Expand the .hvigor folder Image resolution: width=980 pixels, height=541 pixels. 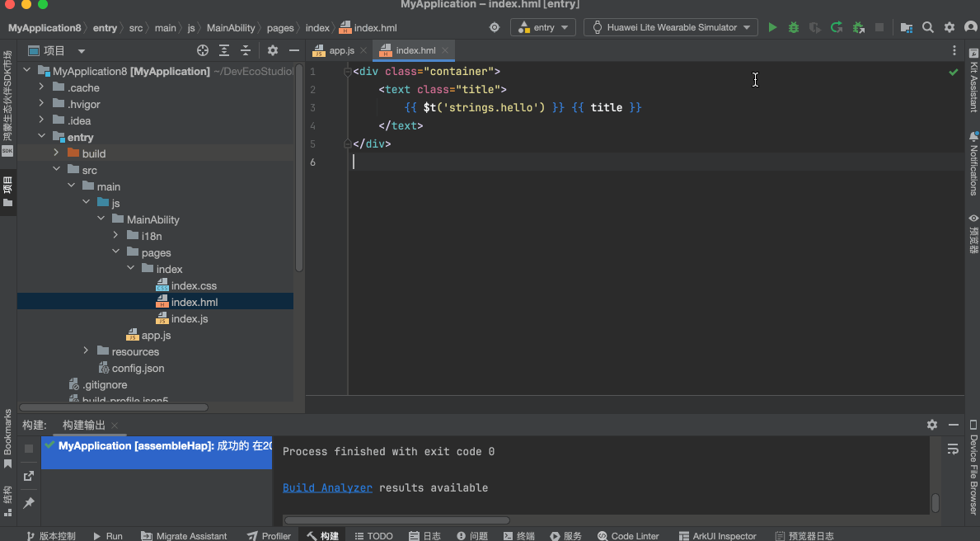tap(41, 102)
